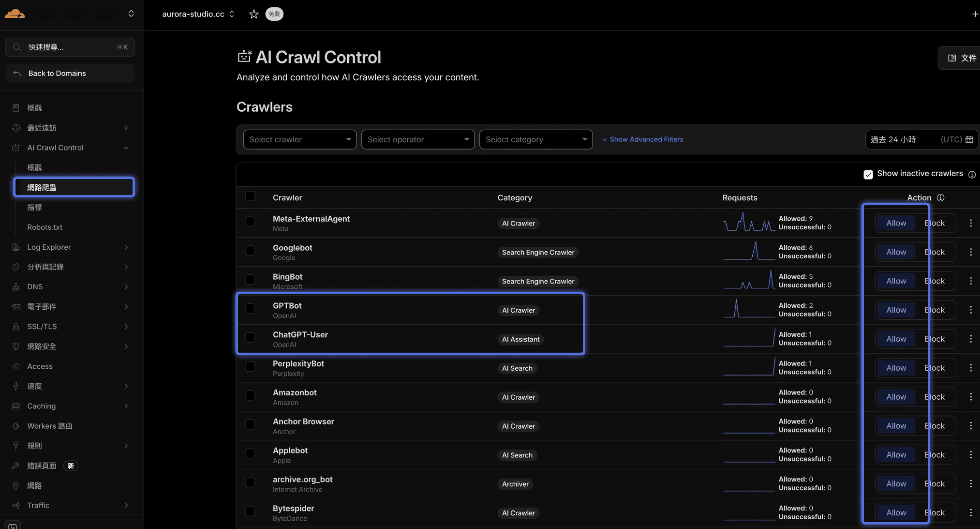The width and height of the screenshot is (980, 529).
Task: Click the Cloudflare logo icon
Action: [15, 14]
